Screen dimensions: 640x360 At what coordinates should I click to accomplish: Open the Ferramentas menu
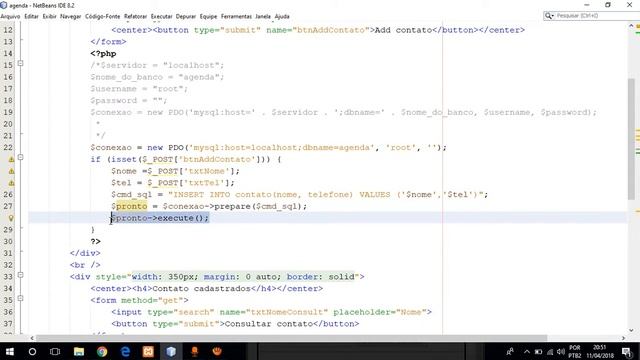pyautogui.click(x=236, y=16)
